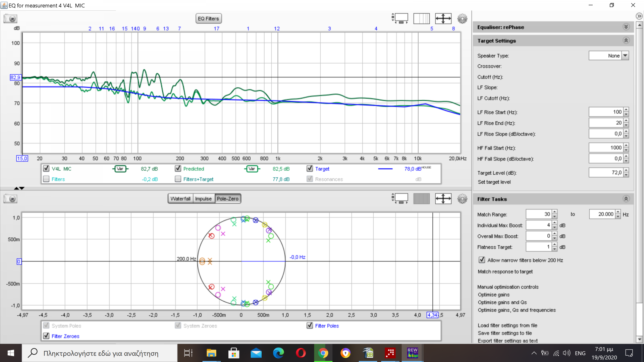Open the EQ Filters button
The width and height of the screenshot is (644, 362).
pyautogui.click(x=208, y=19)
